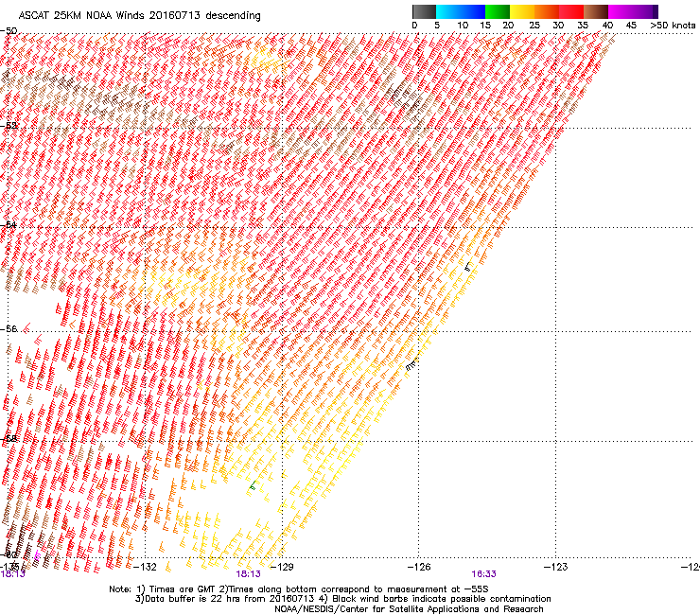Click the magenta wind barb at bottom left
Screen dimensions: 700x615
pos(37,556)
